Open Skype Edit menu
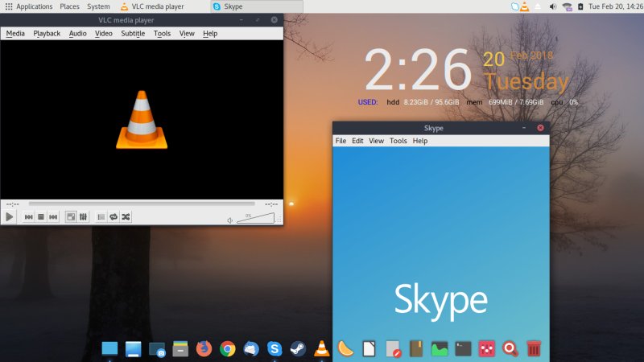Image resolution: width=644 pixels, height=362 pixels. [357, 141]
